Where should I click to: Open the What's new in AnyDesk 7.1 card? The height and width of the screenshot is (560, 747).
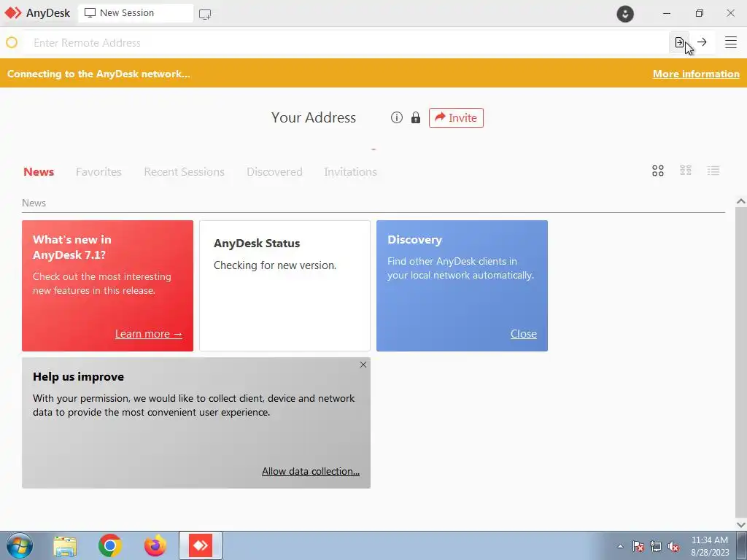click(108, 286)
